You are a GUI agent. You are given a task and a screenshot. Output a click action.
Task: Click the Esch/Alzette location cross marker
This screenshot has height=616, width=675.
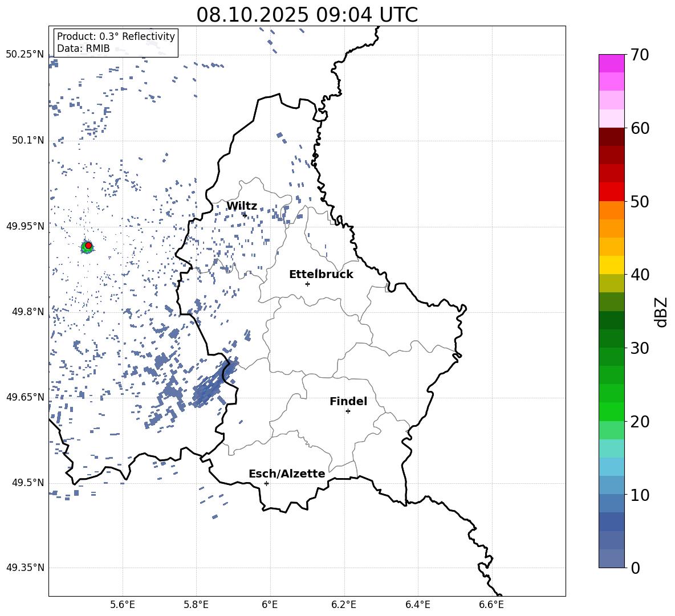[x=266, y=483]
